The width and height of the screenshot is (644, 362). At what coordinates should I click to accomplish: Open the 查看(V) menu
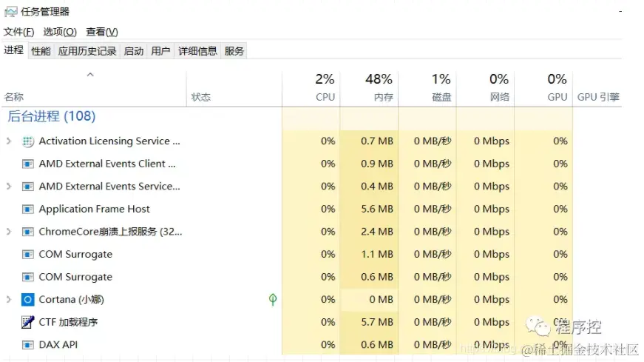coord(102,32)
